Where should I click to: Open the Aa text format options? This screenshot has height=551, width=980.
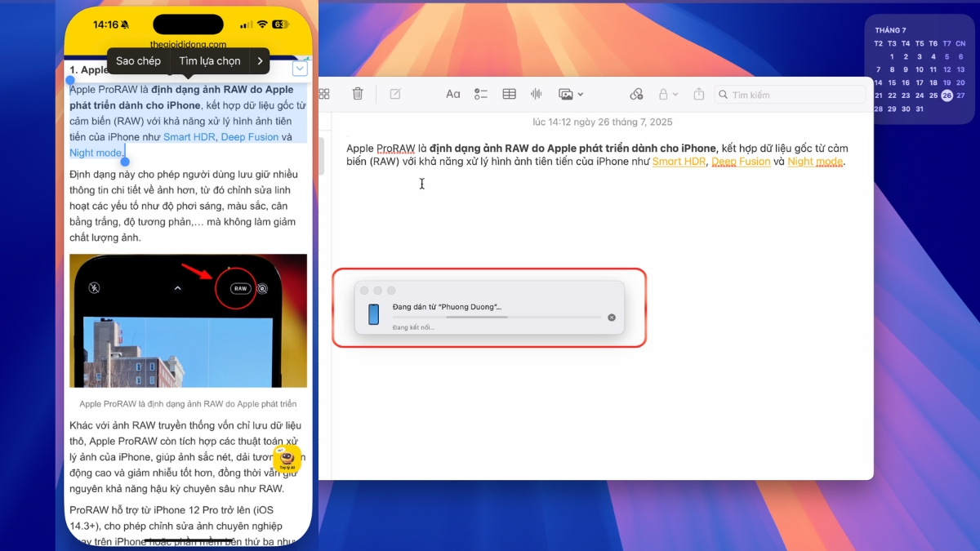[452, 95]
